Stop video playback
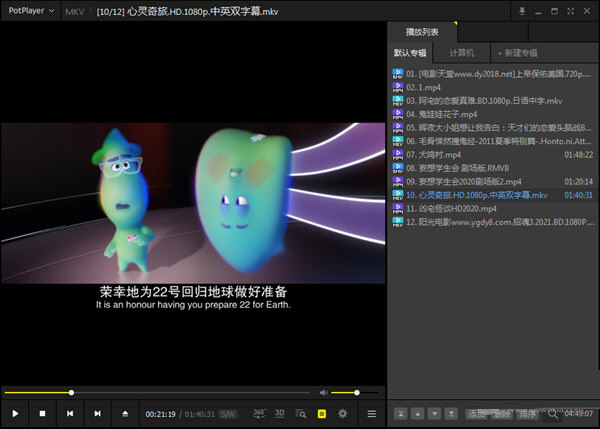 [x=43, y=413]
